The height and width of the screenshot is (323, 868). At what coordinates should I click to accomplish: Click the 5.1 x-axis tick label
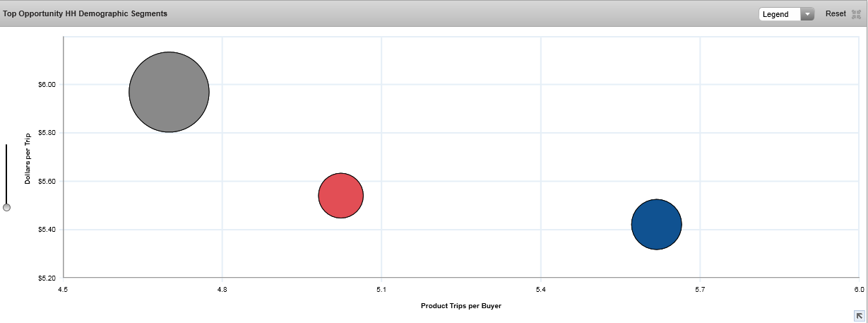[381, 289]
